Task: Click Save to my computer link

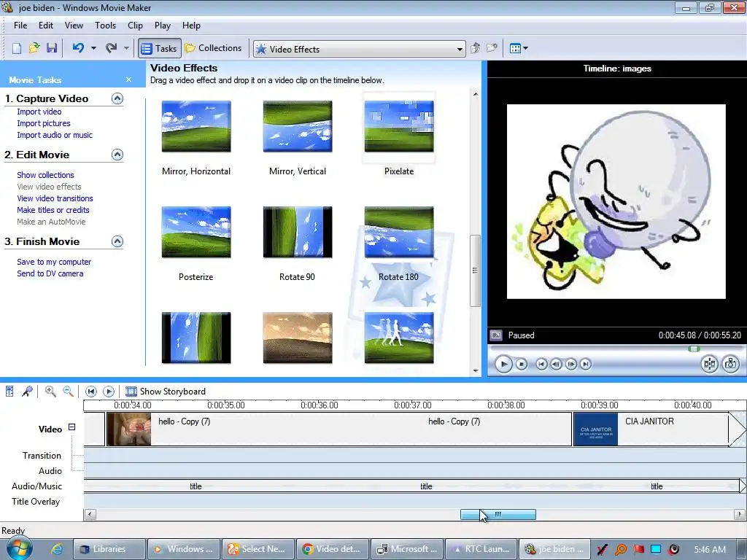Action: coord(54,262)
